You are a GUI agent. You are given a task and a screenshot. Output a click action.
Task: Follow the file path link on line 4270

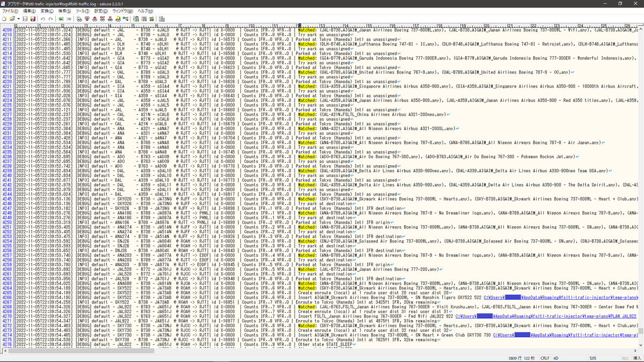pos(546,316)
